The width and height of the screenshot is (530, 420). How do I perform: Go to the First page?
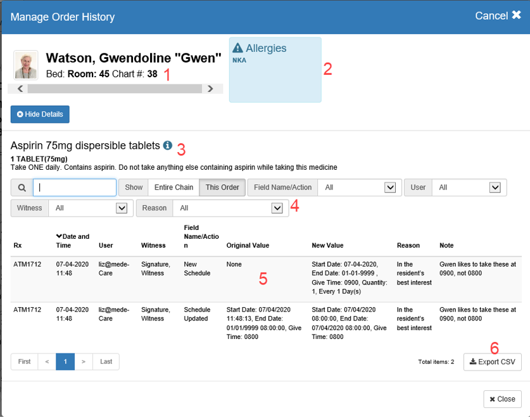[24, 362]
